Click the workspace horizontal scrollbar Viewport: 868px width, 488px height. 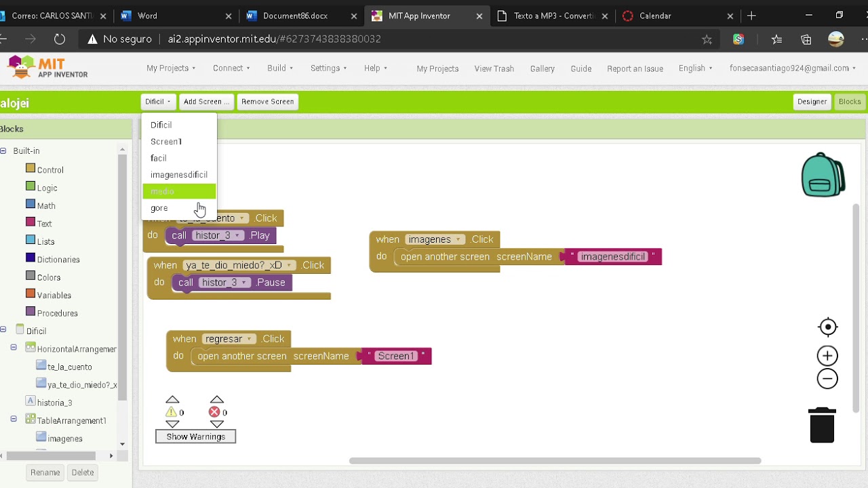[555, 461]
